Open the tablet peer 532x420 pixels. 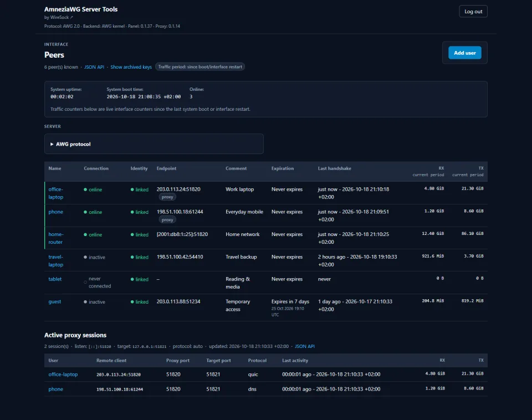pos(55,279)
